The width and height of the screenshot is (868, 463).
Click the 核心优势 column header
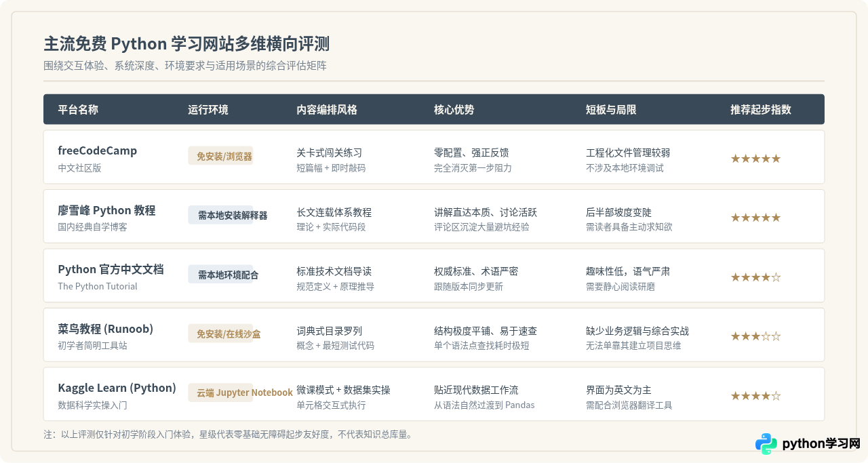click(x=454, y=110)
